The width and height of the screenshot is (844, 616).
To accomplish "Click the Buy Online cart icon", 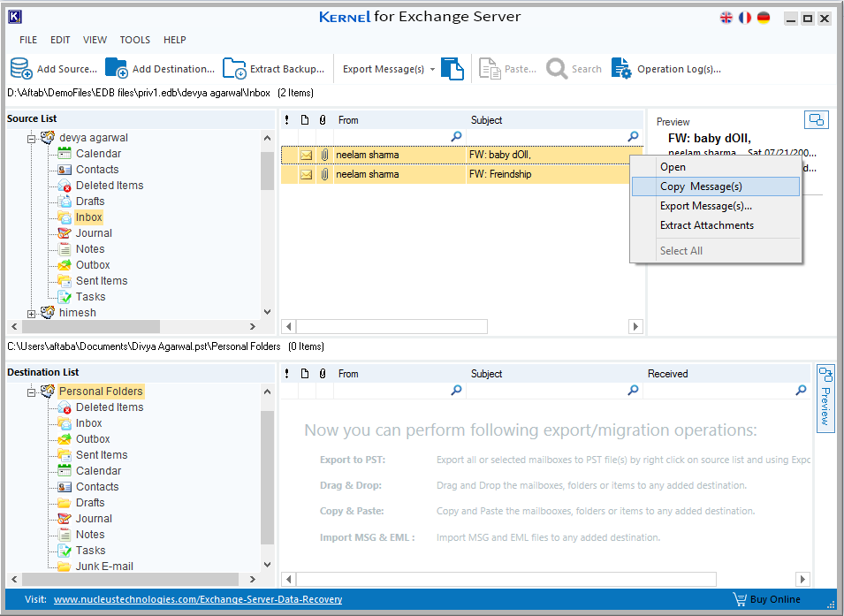I will pos(740,599).
